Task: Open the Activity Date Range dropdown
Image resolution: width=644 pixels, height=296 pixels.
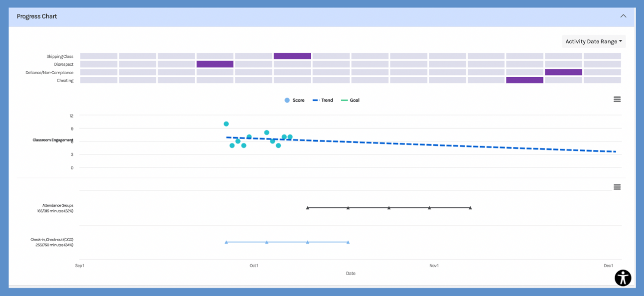Action: 593,41
